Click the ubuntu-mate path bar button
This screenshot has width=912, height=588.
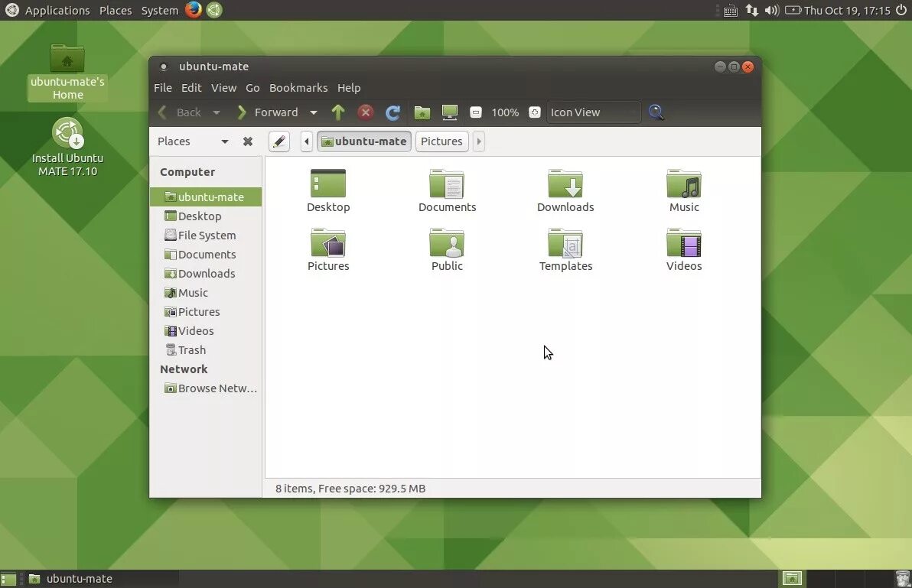point(364,141)
